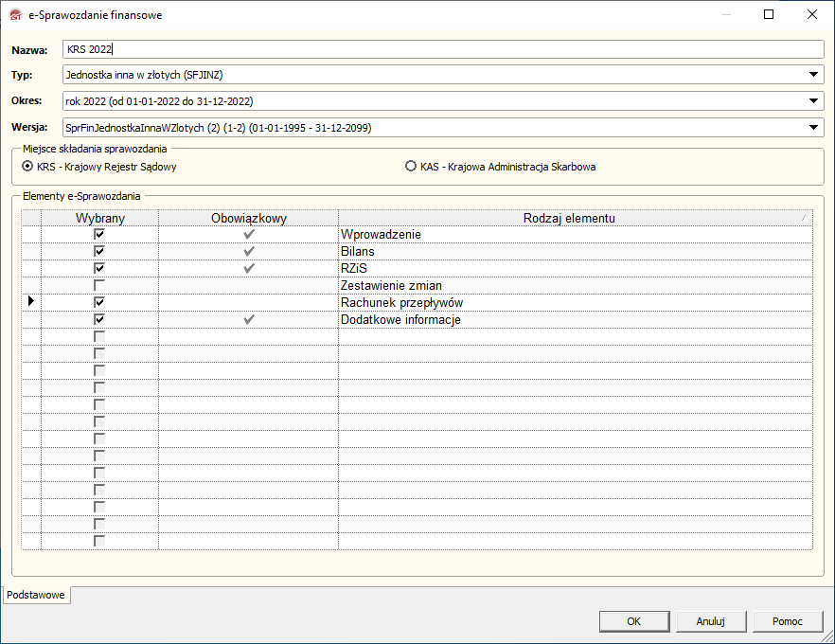
Task: Toggle the Rachunek przepływów checkbox
Action: click(99, 302)
